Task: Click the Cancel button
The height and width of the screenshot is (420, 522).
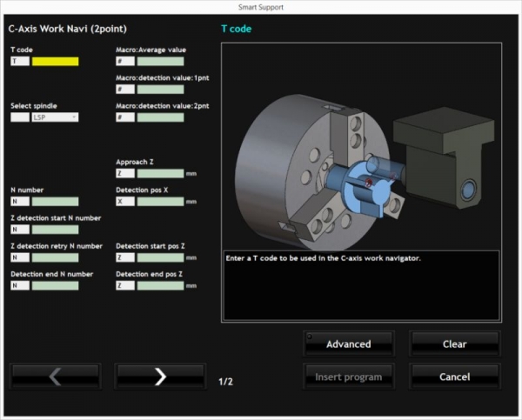Action: [454, 377]
